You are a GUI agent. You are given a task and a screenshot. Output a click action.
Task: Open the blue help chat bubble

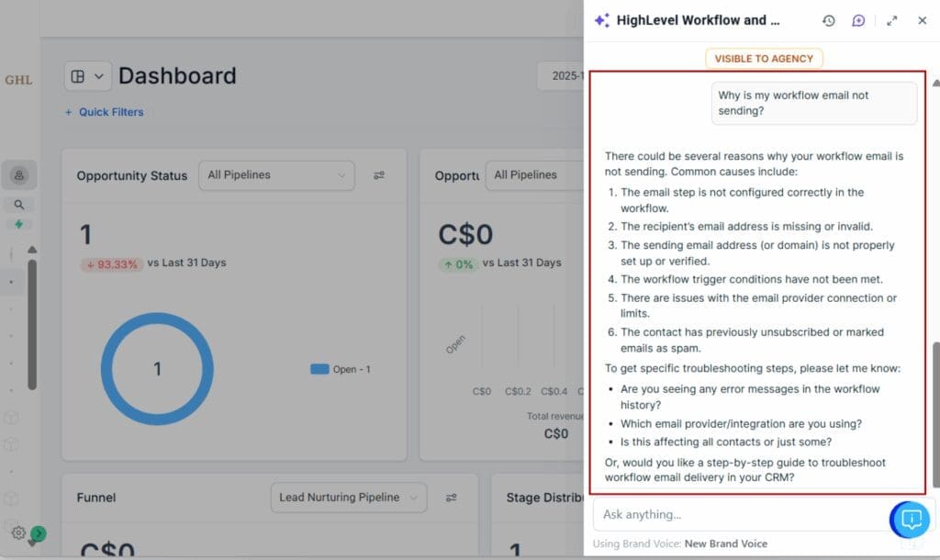pyautogui.click(x=911, y=520)
